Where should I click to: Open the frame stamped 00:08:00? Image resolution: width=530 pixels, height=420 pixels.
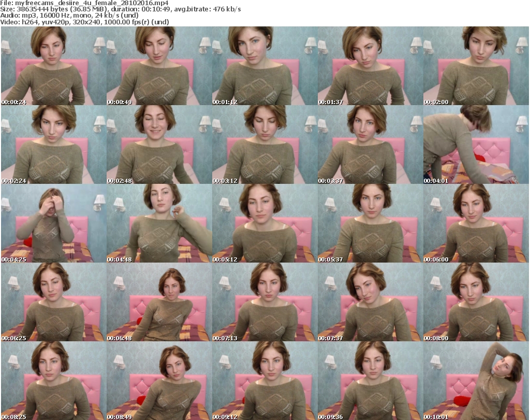[476, 301]
